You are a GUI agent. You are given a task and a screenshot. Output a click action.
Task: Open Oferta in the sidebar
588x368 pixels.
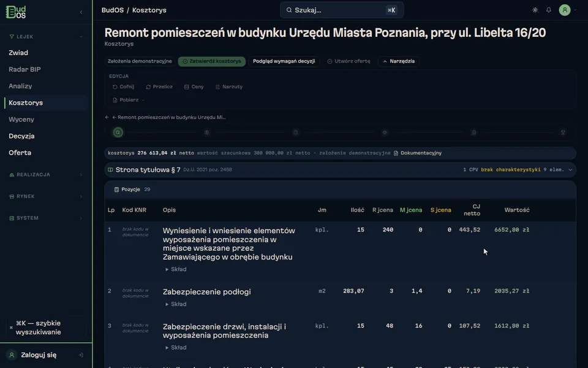[x=20, y=153]
